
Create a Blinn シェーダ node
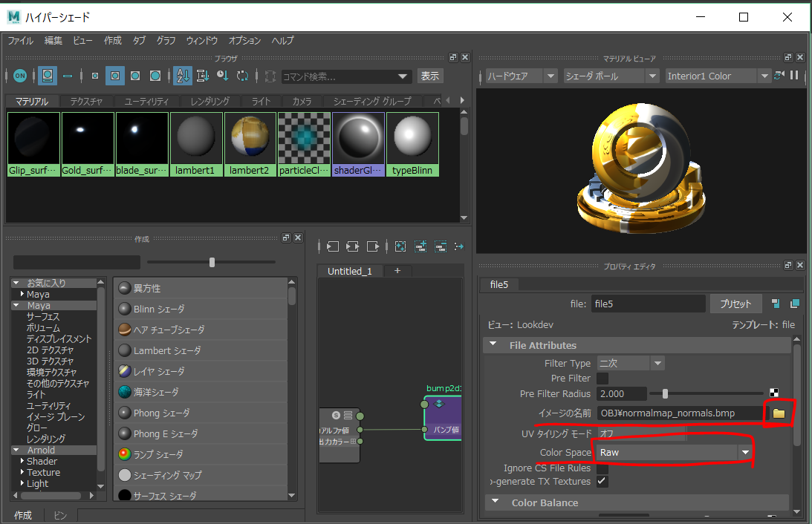(x=201, y=309)
